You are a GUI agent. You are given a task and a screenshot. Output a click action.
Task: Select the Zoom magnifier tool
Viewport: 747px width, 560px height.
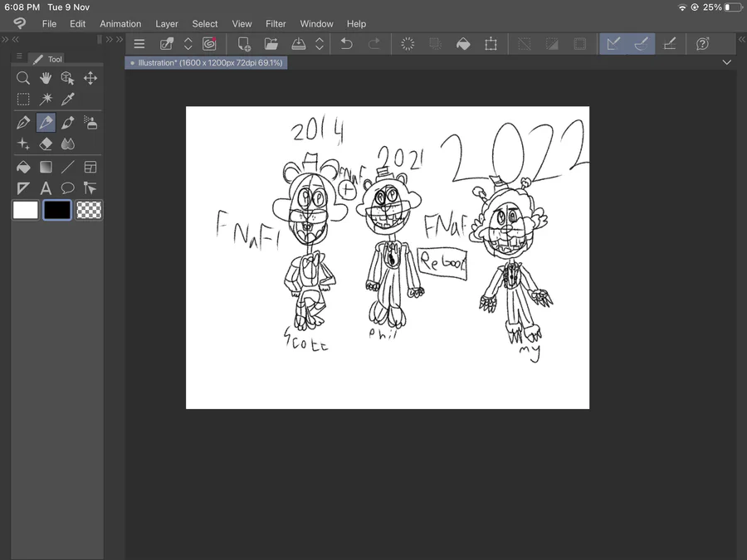(x=23, y=78)
